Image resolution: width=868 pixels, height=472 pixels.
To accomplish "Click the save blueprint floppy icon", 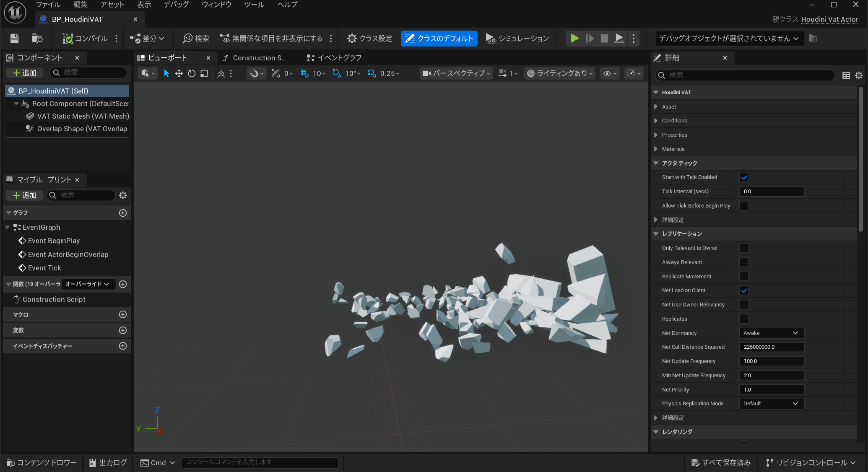I will coord(14,39).
